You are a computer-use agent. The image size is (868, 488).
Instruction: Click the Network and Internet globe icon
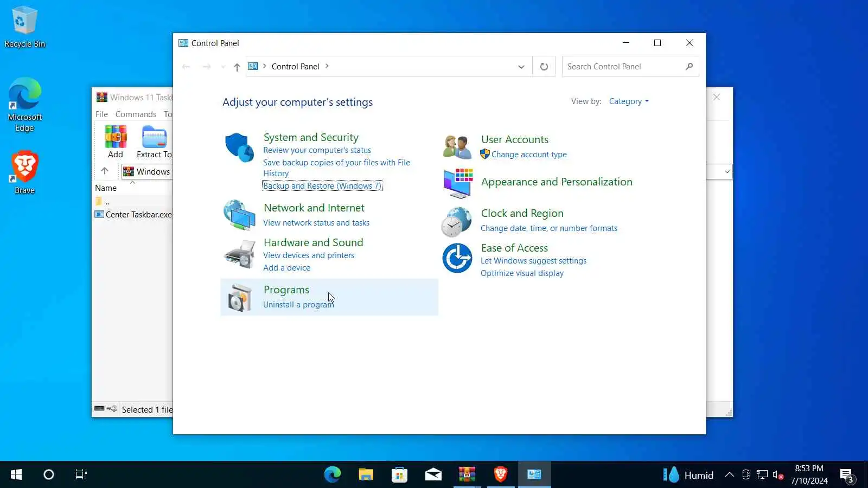coord(239,215)
